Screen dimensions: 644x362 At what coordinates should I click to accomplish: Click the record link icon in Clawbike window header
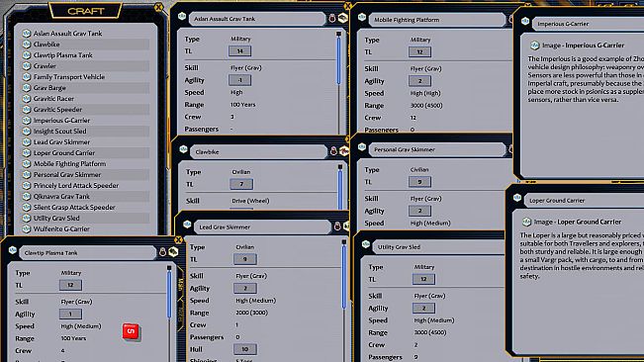(x=183, y=149)
